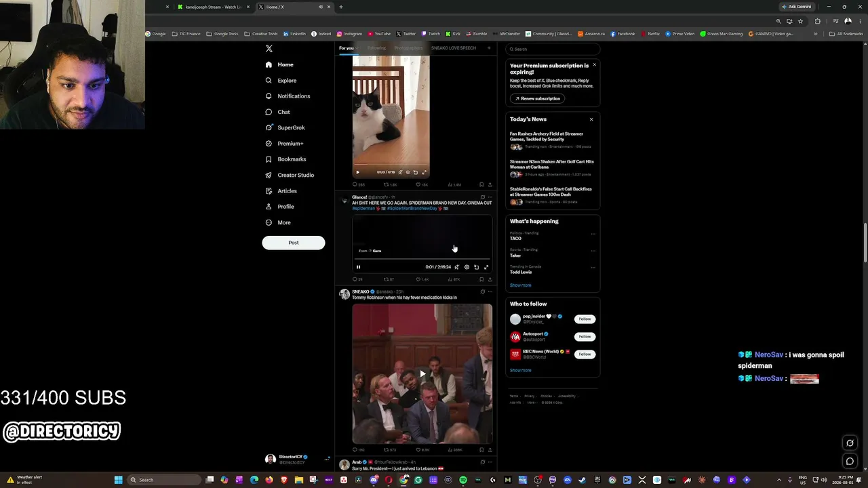Open Streamer N3on Golf Cart news story
The image size is (868, 488).
point(552,167)
